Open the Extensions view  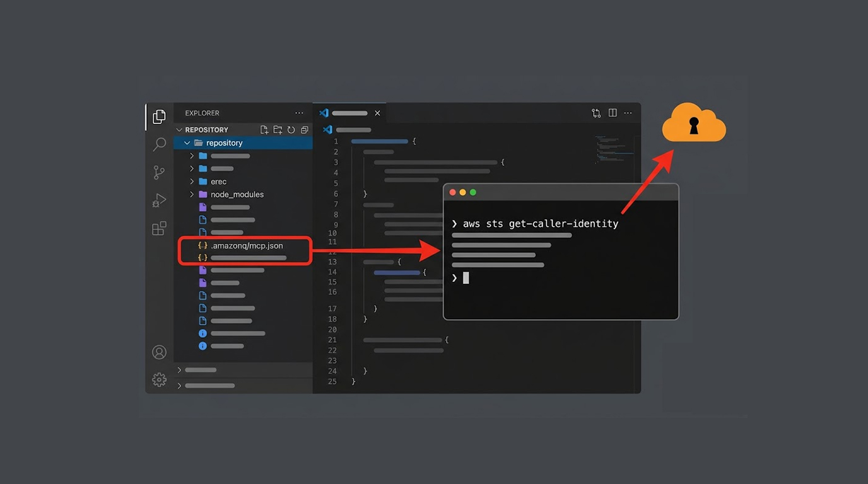159,228
